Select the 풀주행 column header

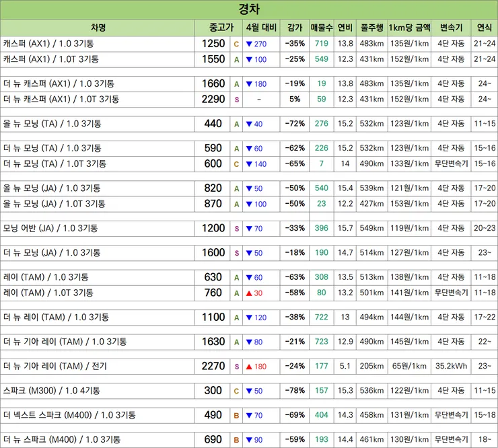point(371,28)
